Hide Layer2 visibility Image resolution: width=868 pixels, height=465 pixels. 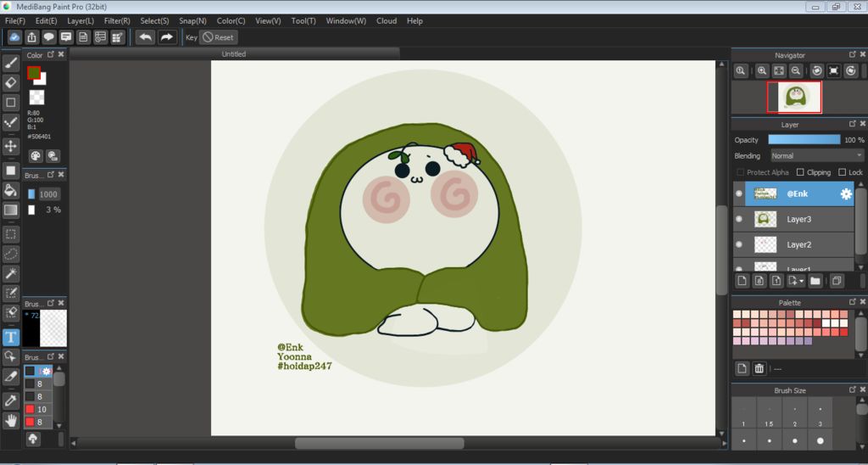[739, 244]
